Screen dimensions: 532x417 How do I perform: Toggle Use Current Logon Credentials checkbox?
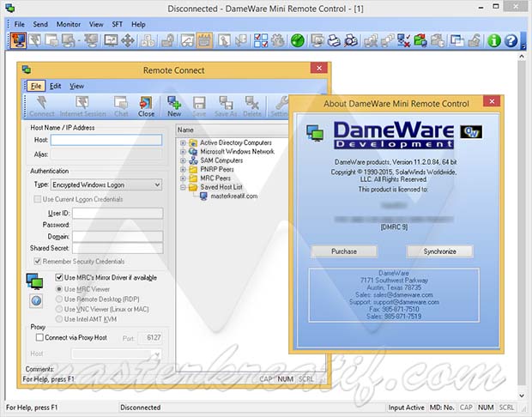(37, 199)
